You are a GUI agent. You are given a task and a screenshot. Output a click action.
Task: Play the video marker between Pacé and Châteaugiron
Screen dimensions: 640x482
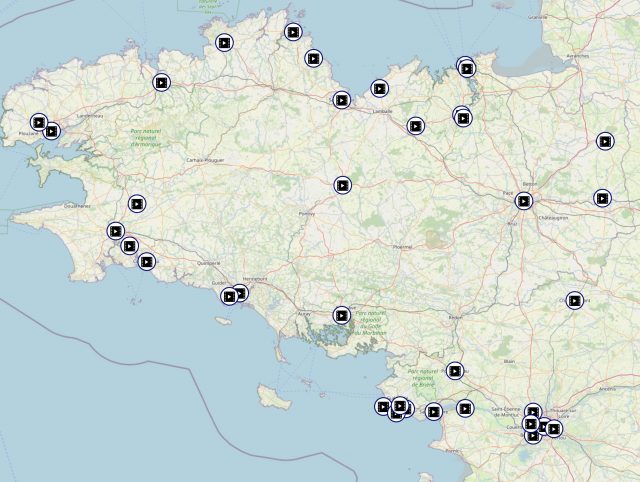coord(524,201)
